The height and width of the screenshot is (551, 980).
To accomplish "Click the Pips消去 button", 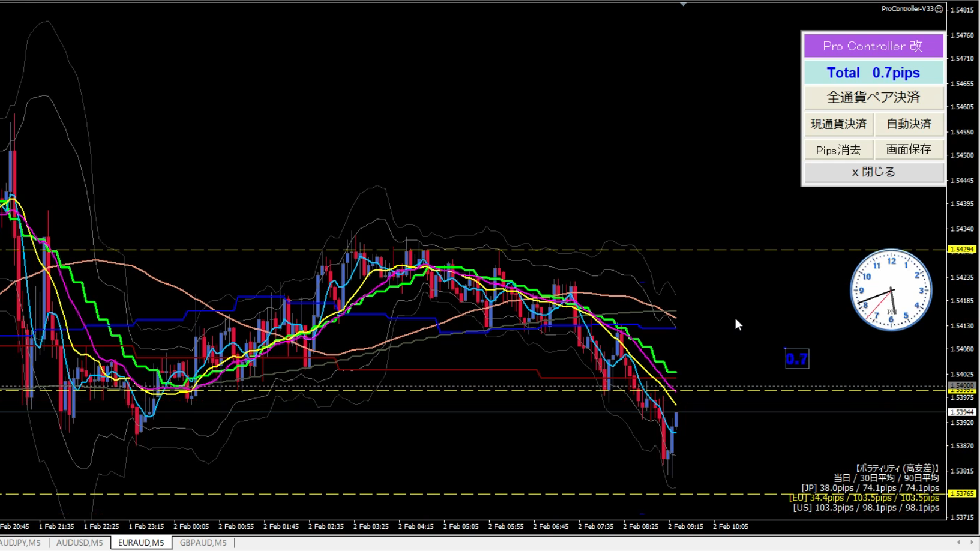I will tap(838, 149).
